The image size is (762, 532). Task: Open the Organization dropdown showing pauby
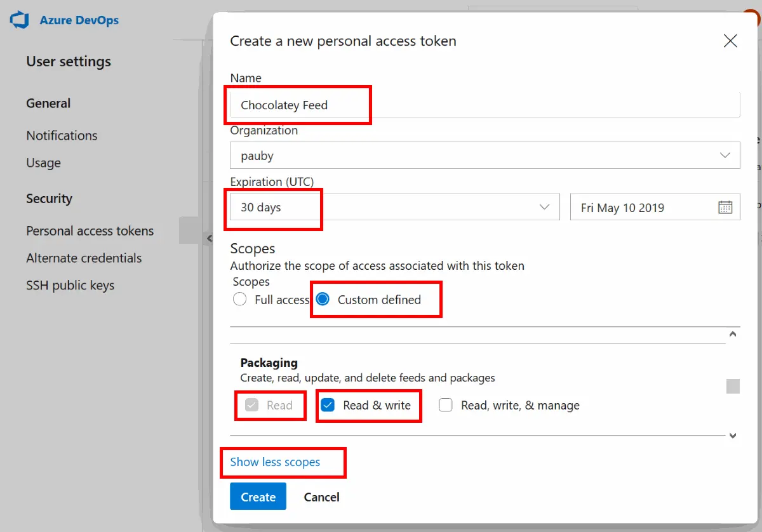(485, 155)
